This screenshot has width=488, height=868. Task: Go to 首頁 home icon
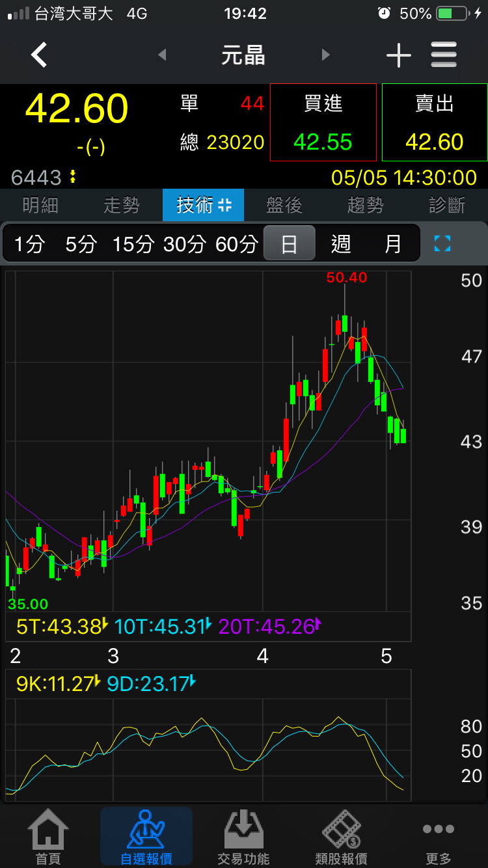pos(47,836)
